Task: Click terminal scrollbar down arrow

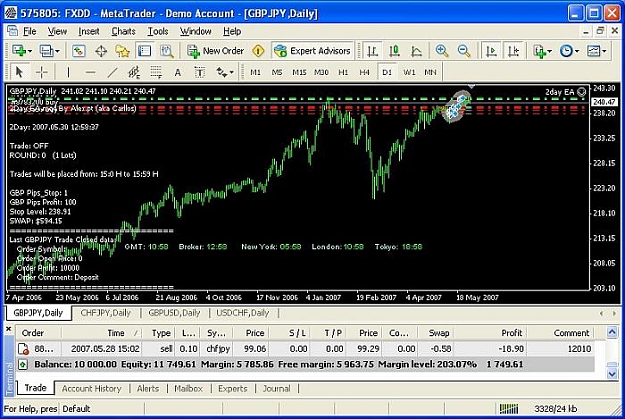Action: (612, 374)
